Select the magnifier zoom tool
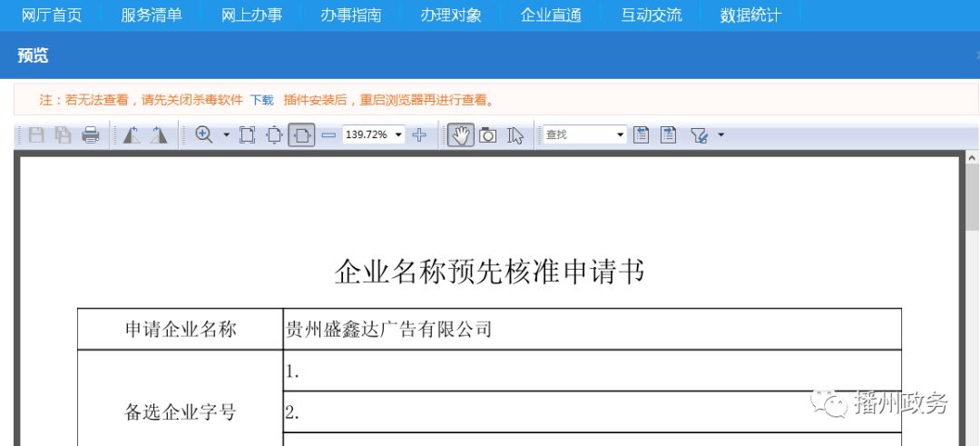980x446 pixels. coord(204,135)
